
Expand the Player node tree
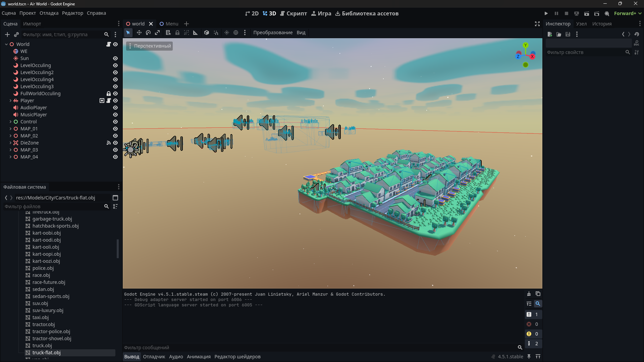click(x=10, y=101)
